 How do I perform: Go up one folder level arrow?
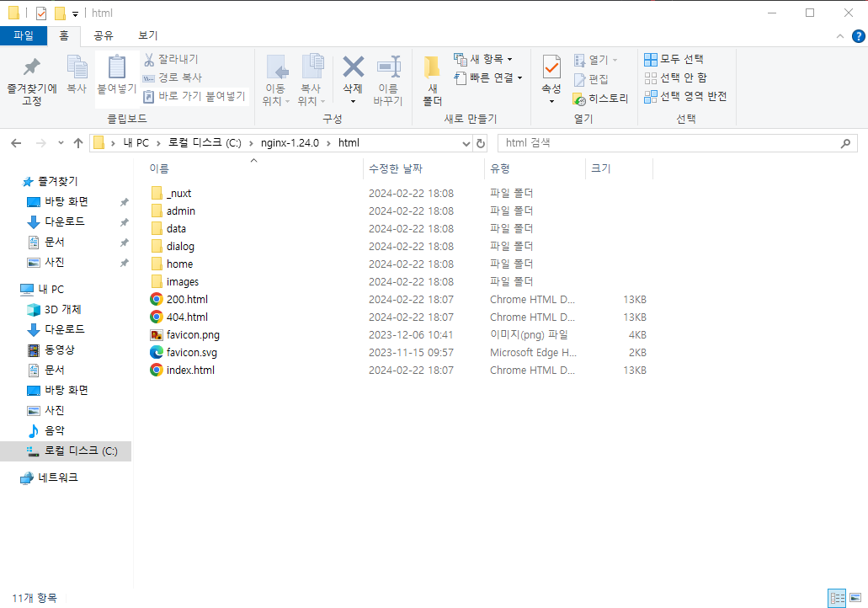[78, 143]
